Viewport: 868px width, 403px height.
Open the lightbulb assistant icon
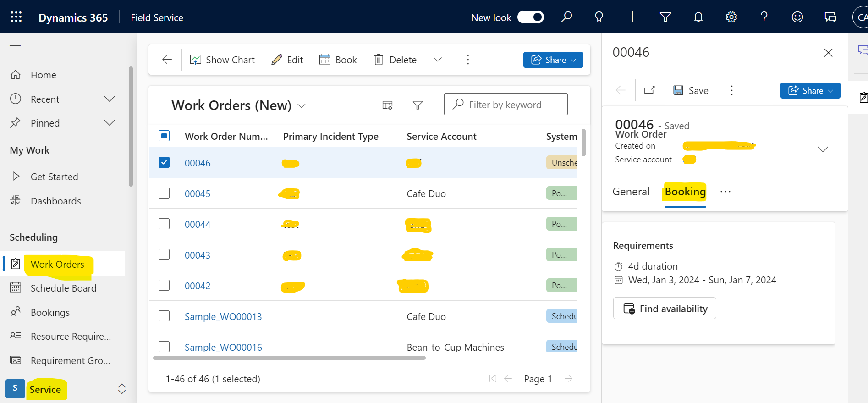click(x=599, y=17)
